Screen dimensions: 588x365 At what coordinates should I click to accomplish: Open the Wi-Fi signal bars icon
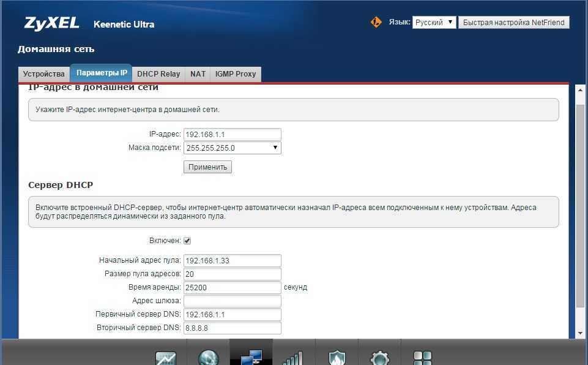coord(294,356)
